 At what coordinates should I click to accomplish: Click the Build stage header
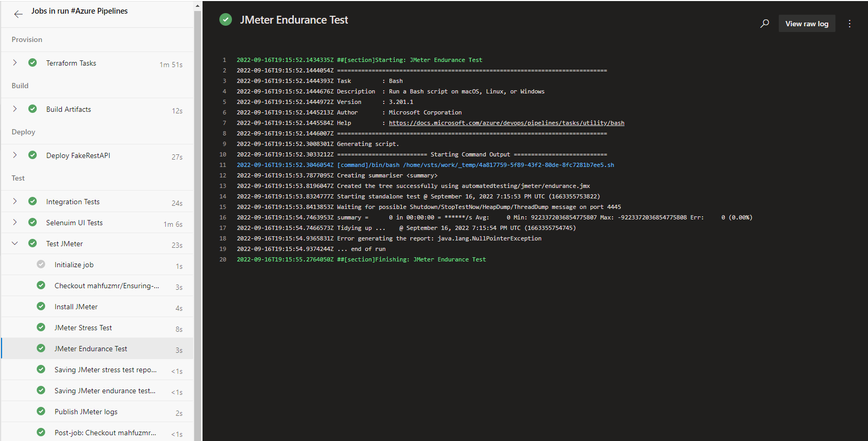tap(20, 86)
